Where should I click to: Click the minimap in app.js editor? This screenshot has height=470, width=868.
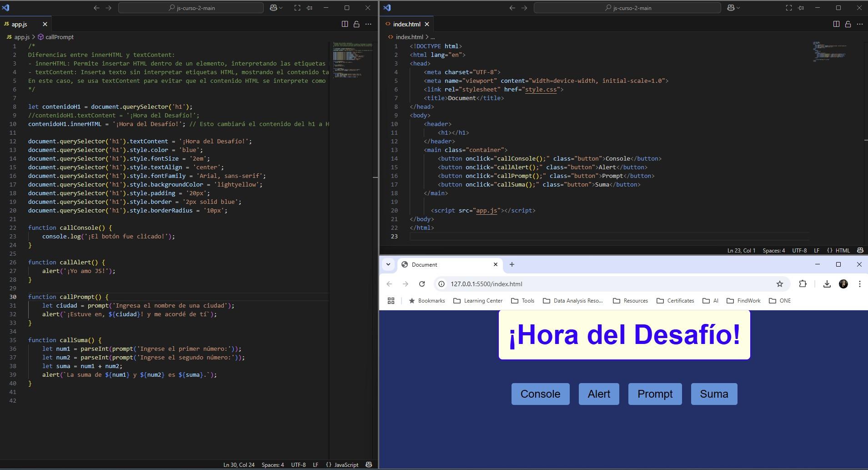(x=352, y=60)
